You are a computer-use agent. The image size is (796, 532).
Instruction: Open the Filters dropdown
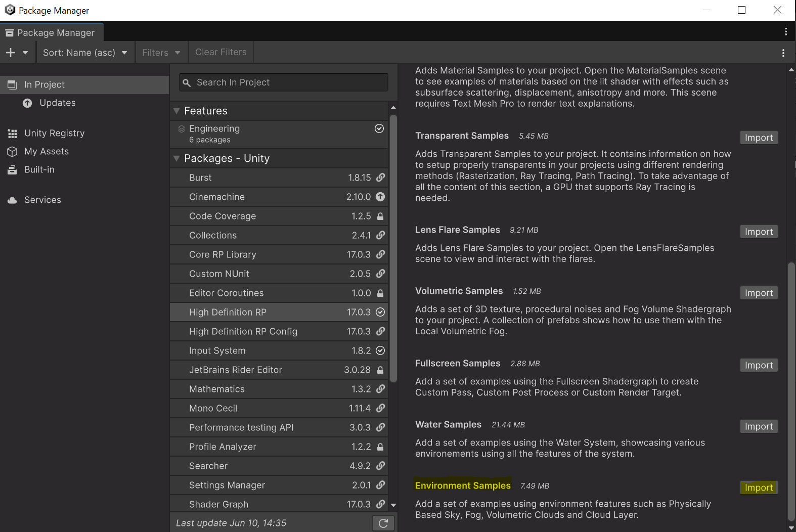161,53
